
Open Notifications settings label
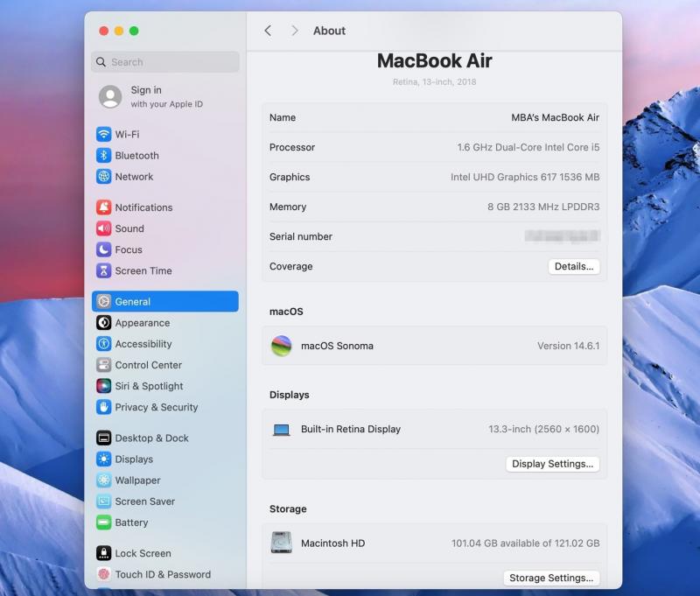(143, 207)
